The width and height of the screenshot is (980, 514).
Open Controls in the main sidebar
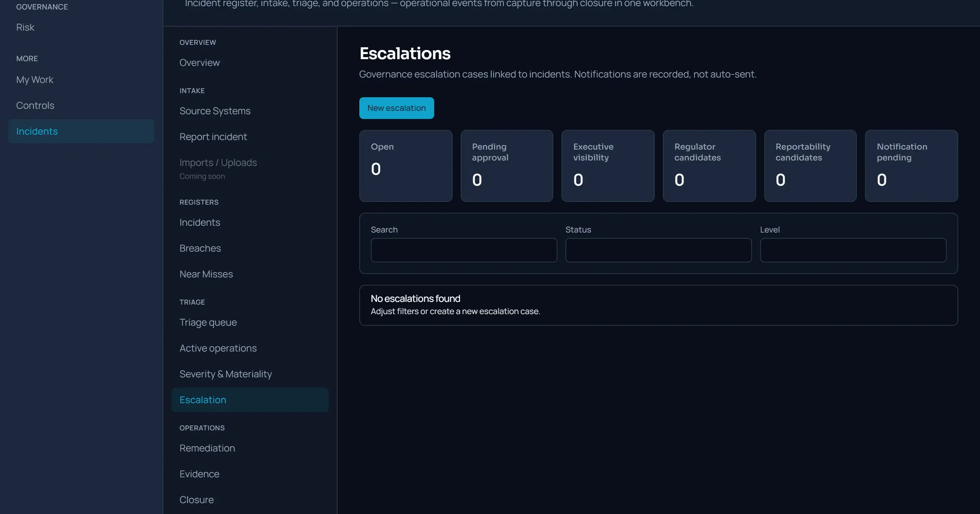click(81, 105)
